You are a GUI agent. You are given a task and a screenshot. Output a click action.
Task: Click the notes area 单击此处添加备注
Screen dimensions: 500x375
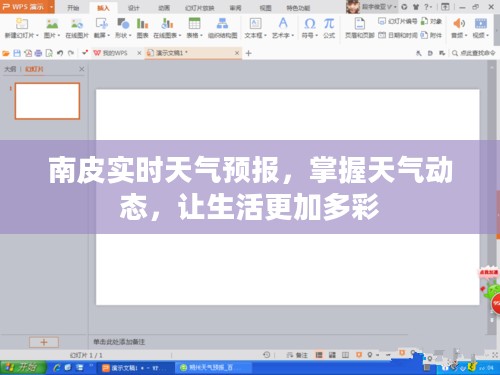[119, 342]
